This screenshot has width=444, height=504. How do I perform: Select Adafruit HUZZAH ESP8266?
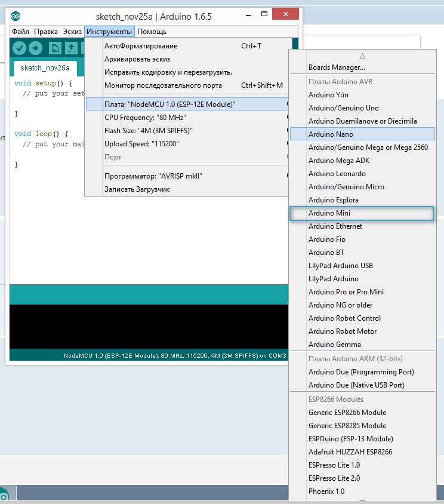tap(362, 452)
